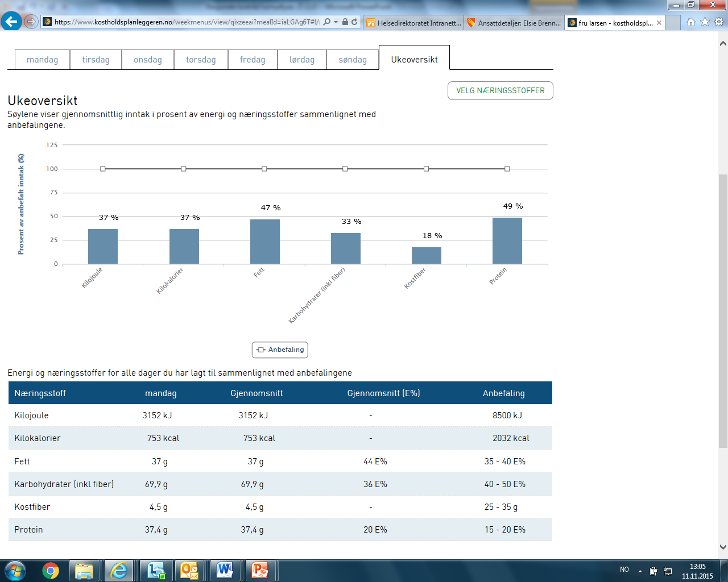Open File Explorer from the taskbar
728x582 pixels.
pyautogui.click(x=84, y=570)
